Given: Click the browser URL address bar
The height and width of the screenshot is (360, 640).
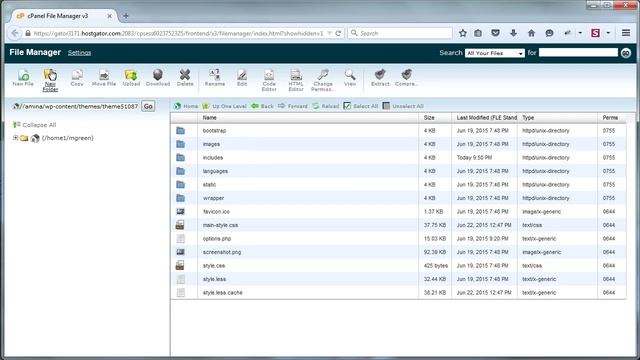Looking at the screenshot, I should [178, 33].
